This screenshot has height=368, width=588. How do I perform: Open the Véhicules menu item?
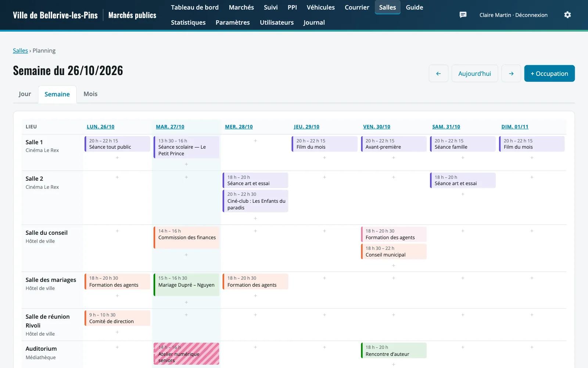point(321,7)
